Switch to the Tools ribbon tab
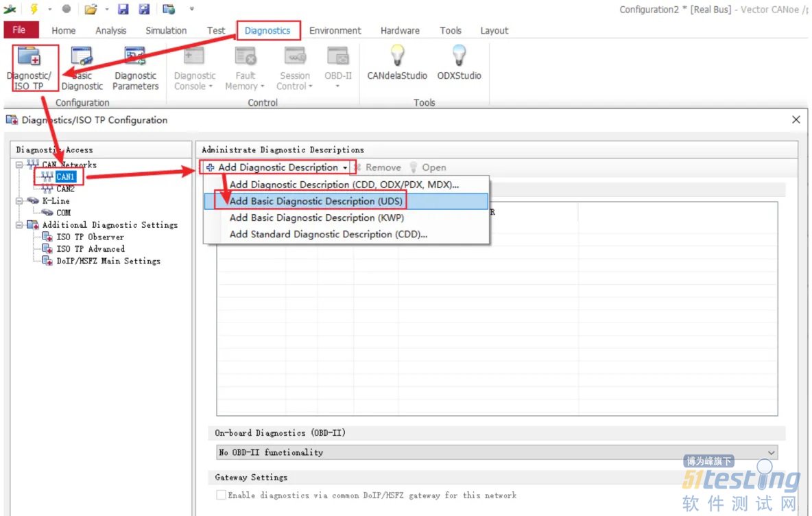 (x=451, y=31)
